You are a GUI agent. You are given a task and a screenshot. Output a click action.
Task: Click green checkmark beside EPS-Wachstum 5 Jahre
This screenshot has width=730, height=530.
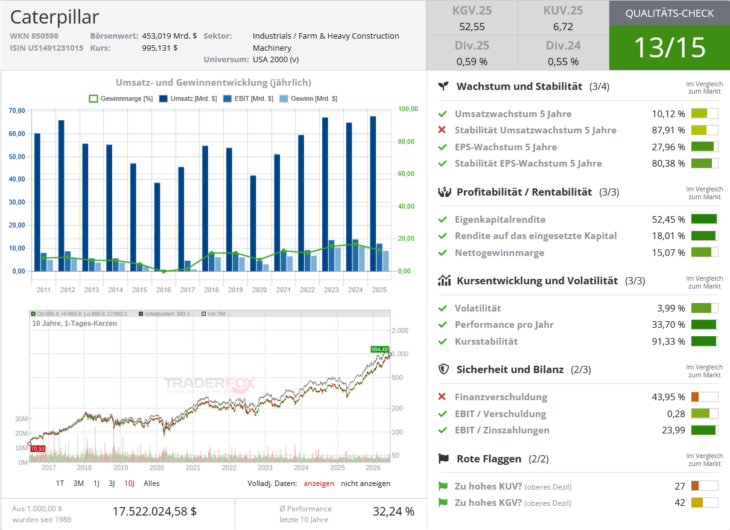(442, 147)
